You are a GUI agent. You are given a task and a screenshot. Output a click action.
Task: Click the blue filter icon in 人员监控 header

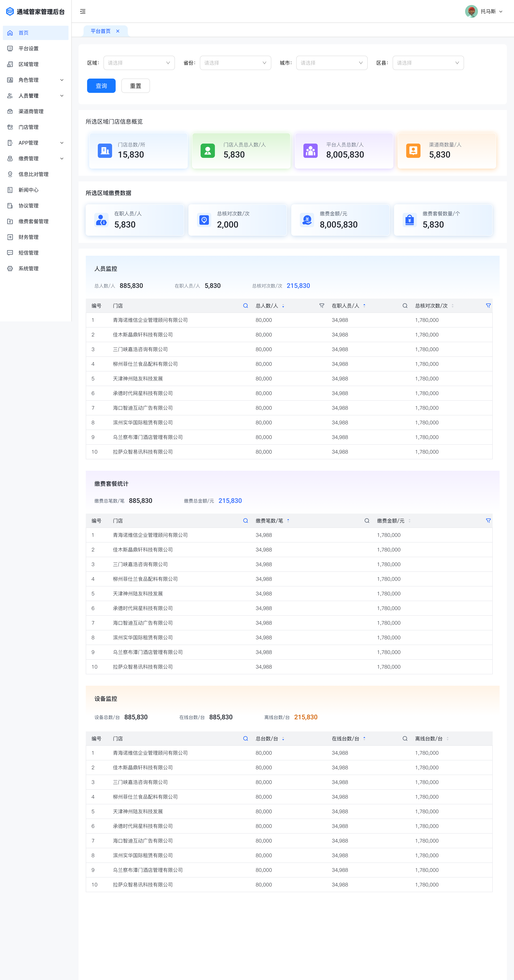488,306
